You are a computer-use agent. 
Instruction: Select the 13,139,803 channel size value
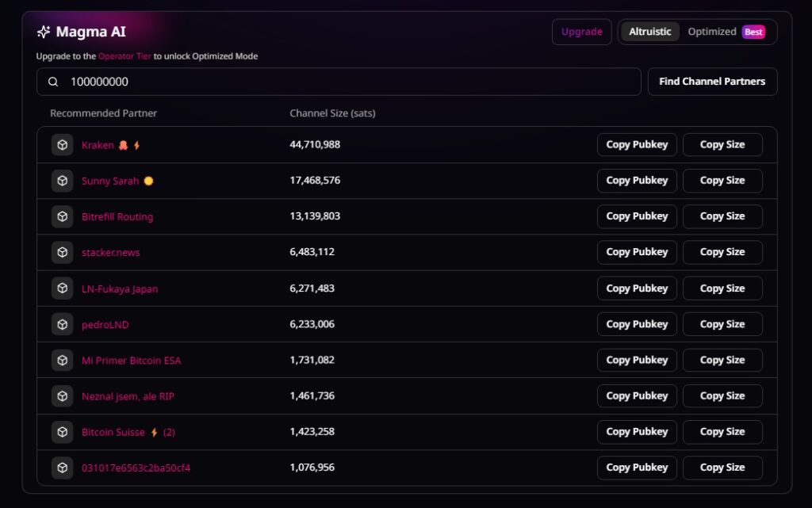click(315, 216)
